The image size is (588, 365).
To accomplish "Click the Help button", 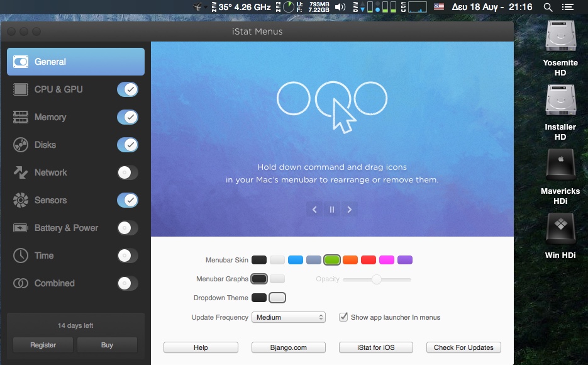I will (201, 347).
